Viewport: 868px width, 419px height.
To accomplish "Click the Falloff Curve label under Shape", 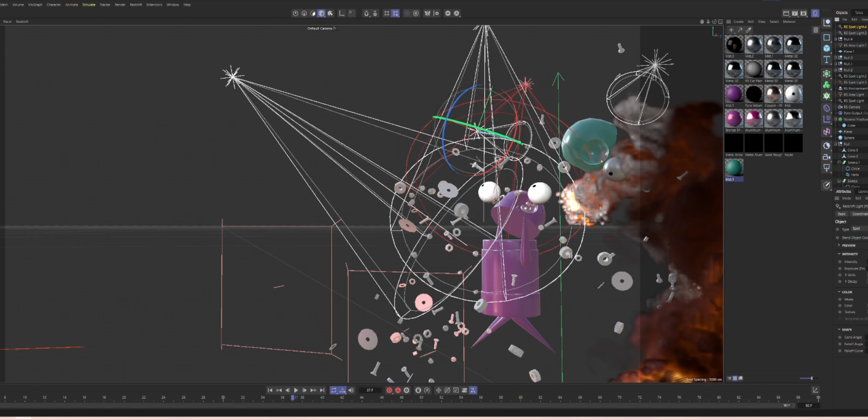I will tap(853, 351).
